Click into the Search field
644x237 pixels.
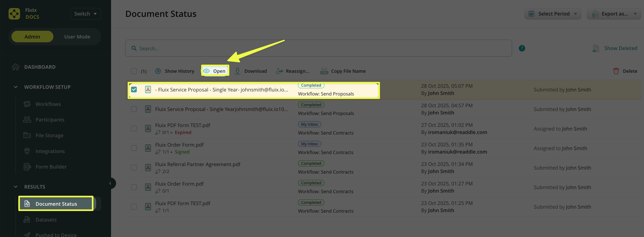[318, 48]
